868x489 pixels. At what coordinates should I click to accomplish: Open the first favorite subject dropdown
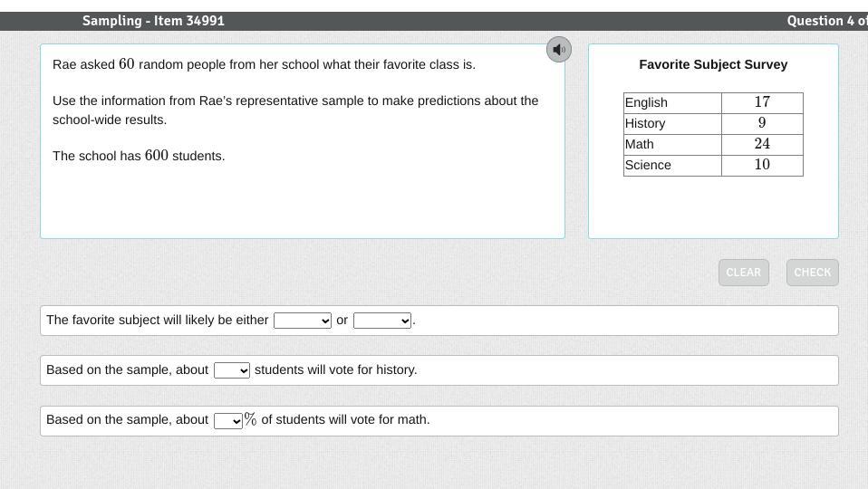[303, 321]
